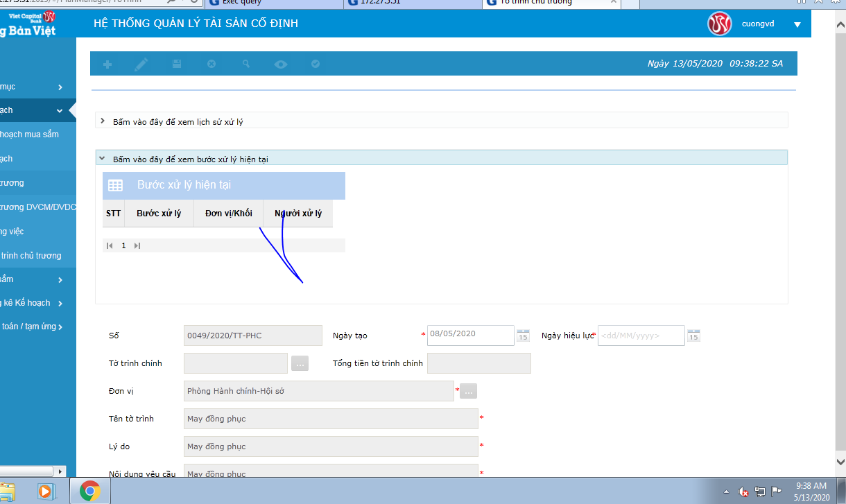The height and width of the screenshot is (504, 846).
Task: Click the Số field 0049/2020/TT-PHC
Action: pos(253,336)
